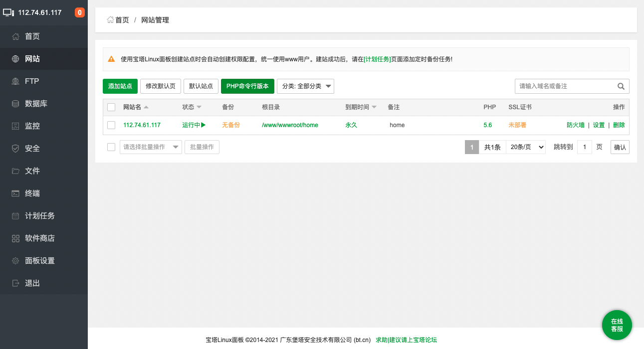Click the 无备份 backup link

tap(231, 125)
